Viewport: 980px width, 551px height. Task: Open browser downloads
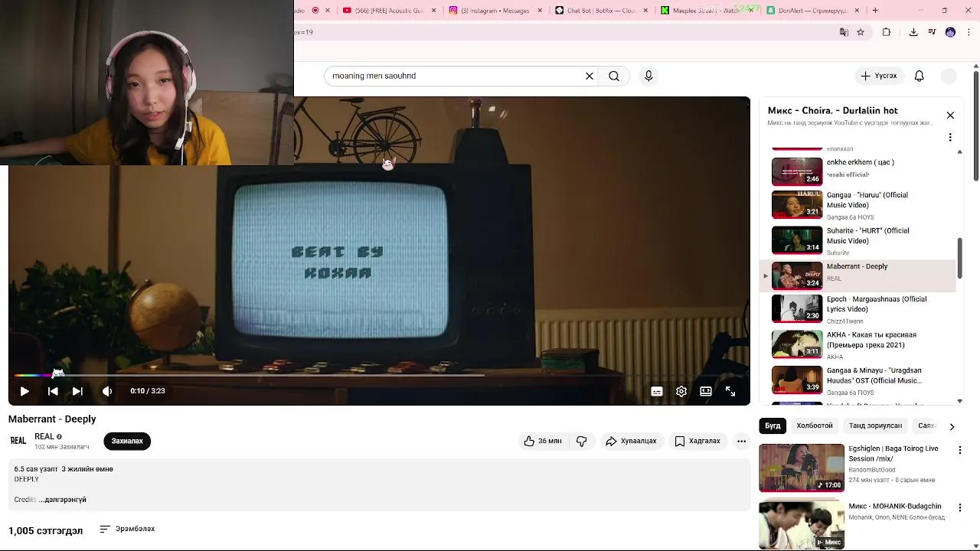(x=913, y=32)
